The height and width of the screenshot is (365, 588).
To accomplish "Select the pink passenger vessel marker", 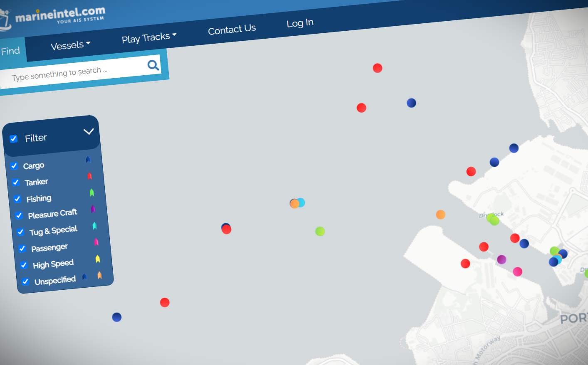I will coord(518,271).
